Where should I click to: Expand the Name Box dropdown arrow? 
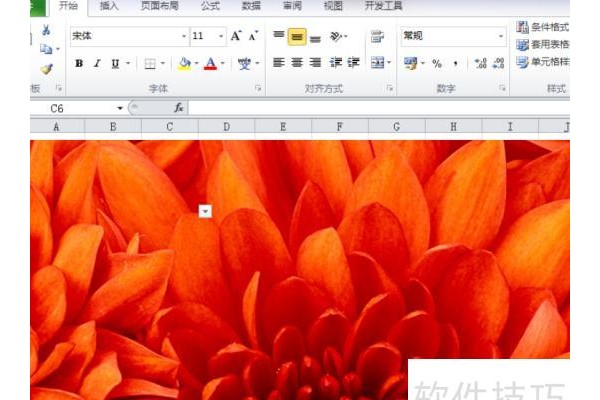coord(120,108)
